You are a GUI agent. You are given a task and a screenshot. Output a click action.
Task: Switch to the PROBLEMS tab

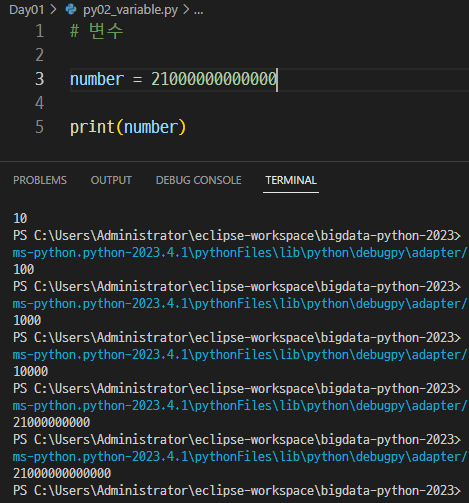click(40, 180)
